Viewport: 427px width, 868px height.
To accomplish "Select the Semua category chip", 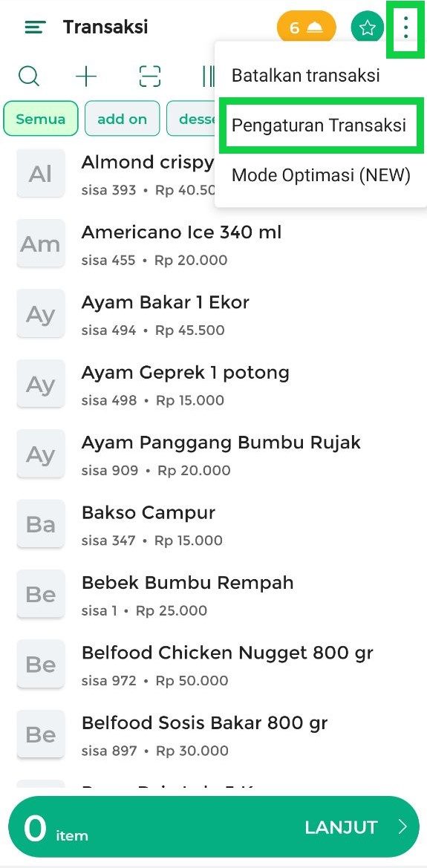I will tap(40, 119).
